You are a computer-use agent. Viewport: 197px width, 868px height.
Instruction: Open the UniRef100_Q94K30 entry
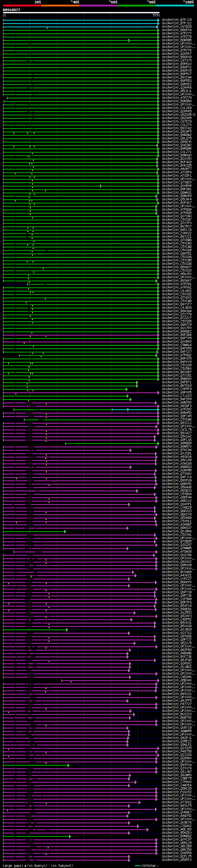click(177, 142)
